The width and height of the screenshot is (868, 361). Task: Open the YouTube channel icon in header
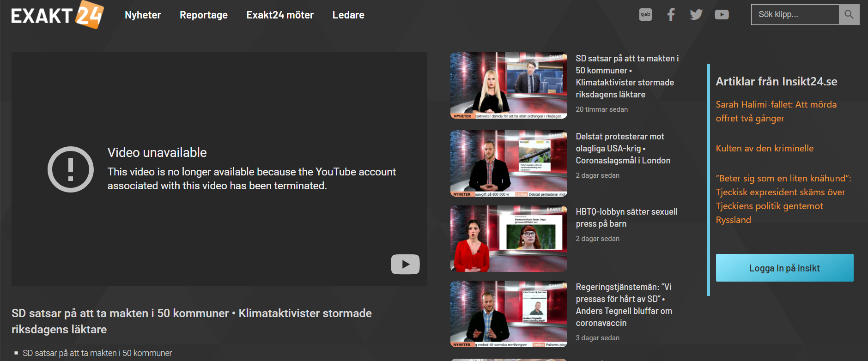coord(722,15)
